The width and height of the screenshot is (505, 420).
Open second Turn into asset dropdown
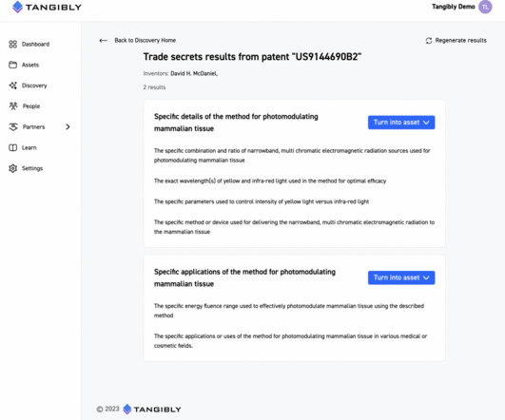pyautogui.click(x=401, y=277)
